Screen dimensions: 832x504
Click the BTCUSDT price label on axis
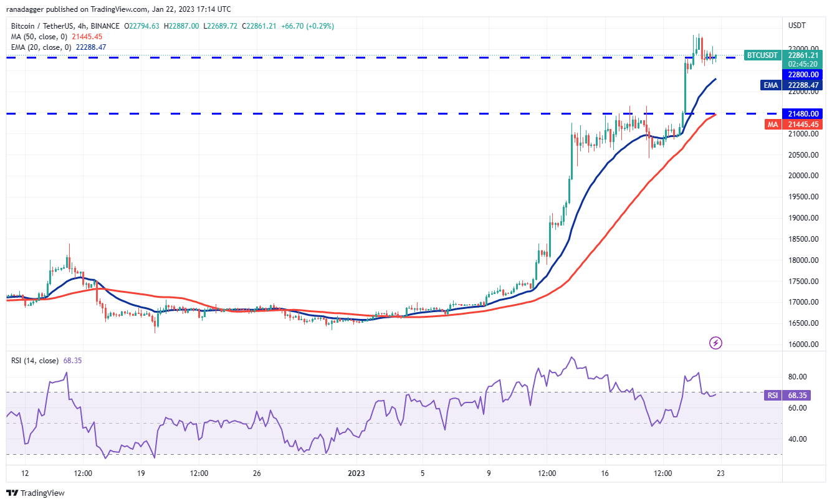pyautogui.click(x=763, y=55)
